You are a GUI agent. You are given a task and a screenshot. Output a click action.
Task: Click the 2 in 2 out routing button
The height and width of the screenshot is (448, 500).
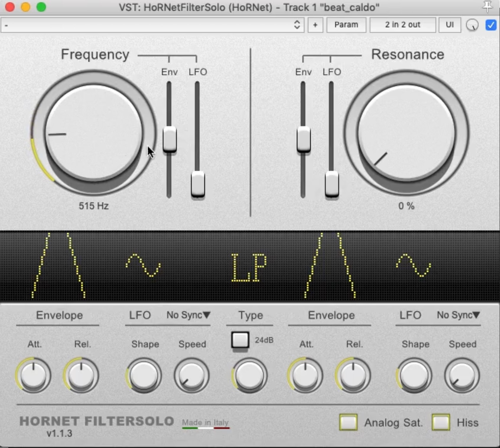click(402, 25)
